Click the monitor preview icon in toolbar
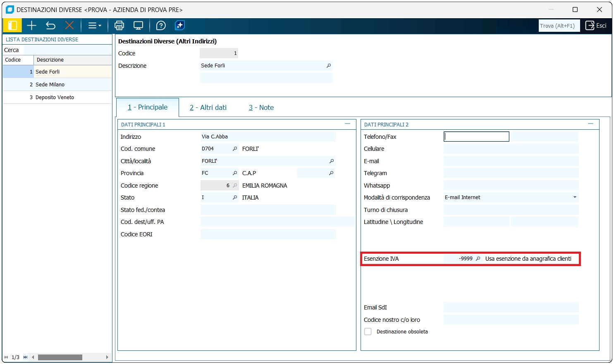This screenshot has height=364, width=614. point(138,26)
